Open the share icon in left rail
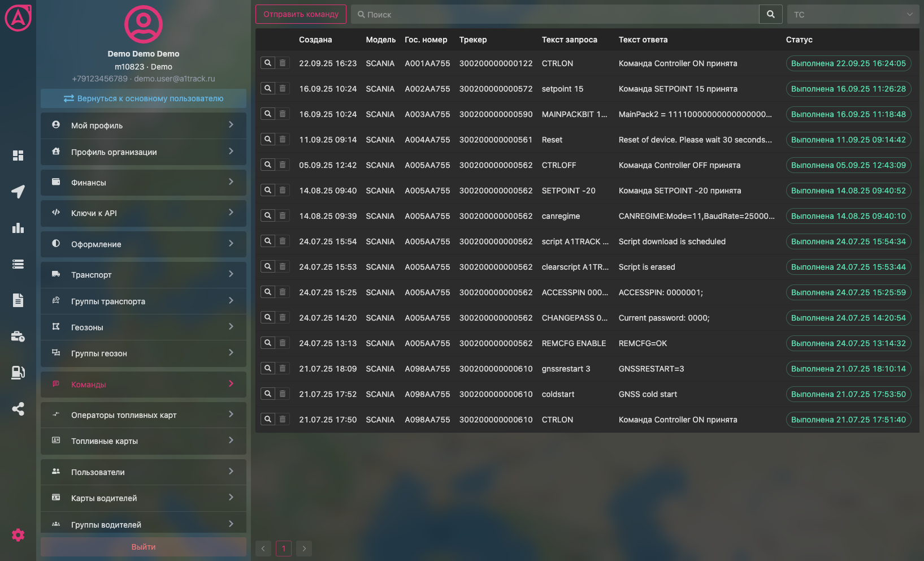 coord(18,409)
